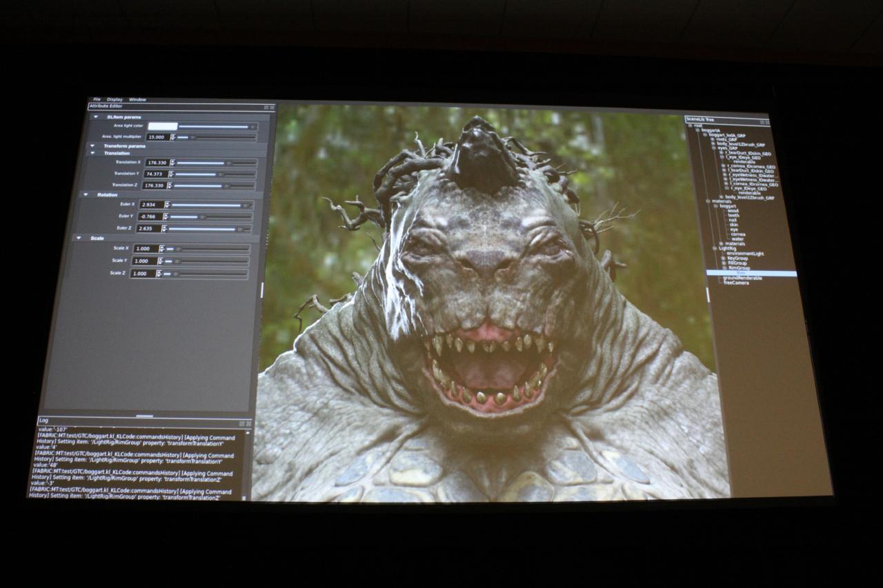Image resolution: width=883 pixels, height=588 pixels.
Task: Click the Euler X value field
Action: click(x=152, y=205)
